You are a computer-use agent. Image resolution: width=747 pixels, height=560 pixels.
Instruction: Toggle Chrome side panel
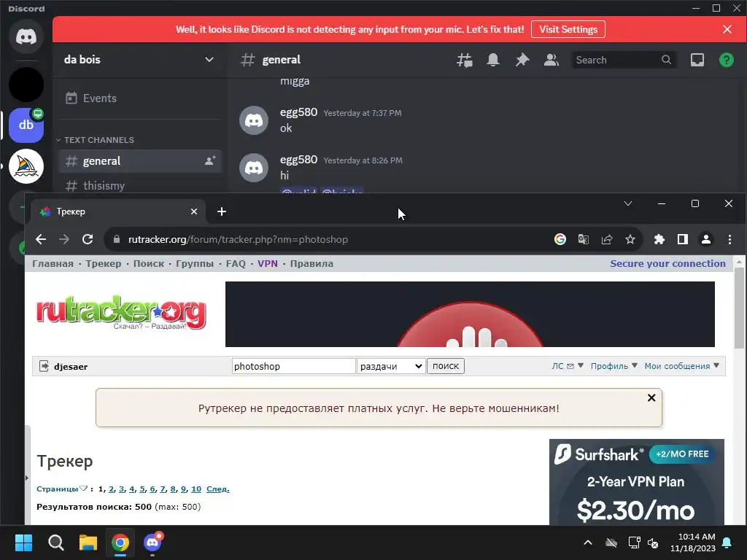pyautogui.click(x=683, y=239)
